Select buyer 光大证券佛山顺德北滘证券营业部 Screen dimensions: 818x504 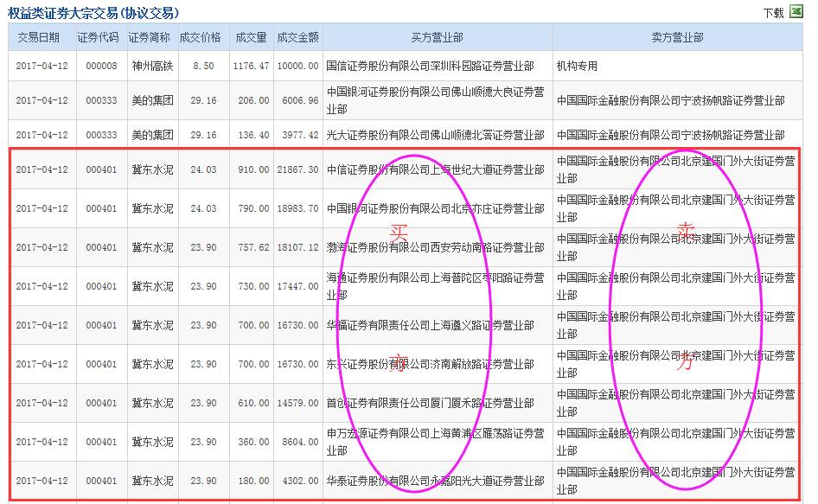(x=436, y=135)
